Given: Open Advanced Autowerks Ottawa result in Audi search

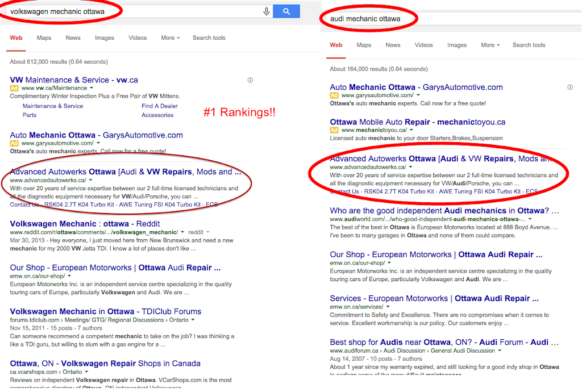Looking at the screenshot, I should pos(441,159).
